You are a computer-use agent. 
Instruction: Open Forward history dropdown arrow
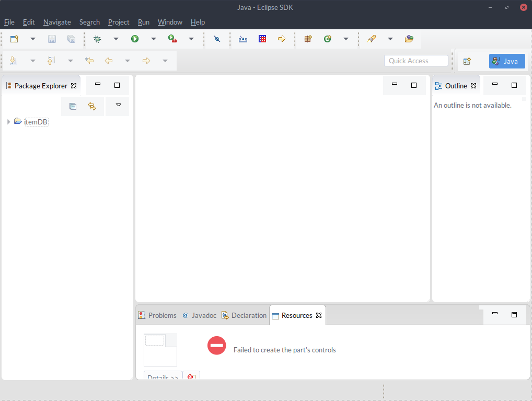point(165,61)
